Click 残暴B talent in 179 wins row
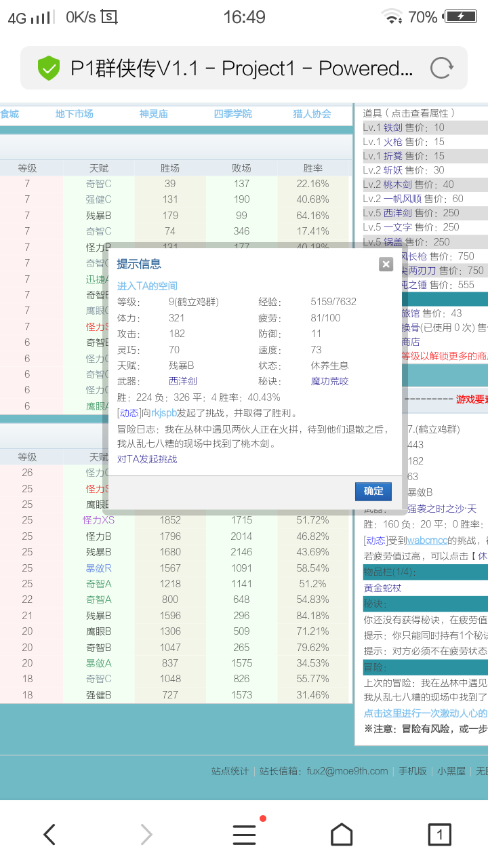Viewport: 488px width, 868px height. [x=99, y=216]
